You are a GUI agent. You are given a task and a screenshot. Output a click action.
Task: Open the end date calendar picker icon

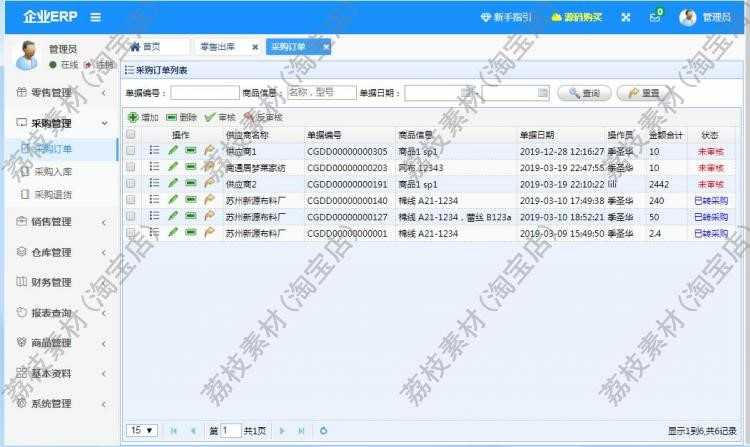[x=542, y=92]
